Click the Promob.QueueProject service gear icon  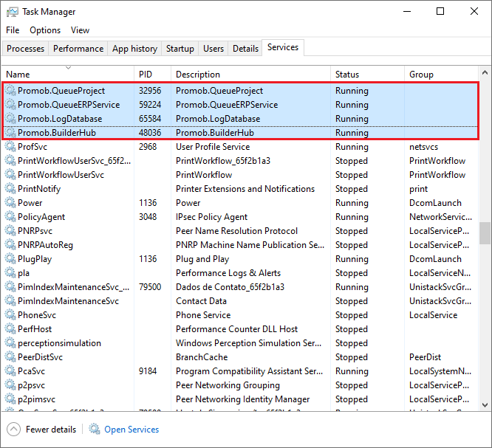tap(10, 90)
